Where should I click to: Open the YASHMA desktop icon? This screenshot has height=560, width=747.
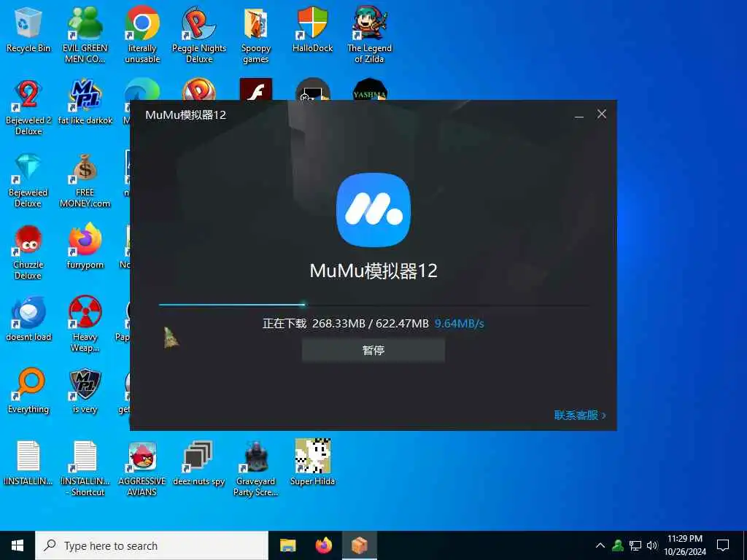(x=370, y=90)
